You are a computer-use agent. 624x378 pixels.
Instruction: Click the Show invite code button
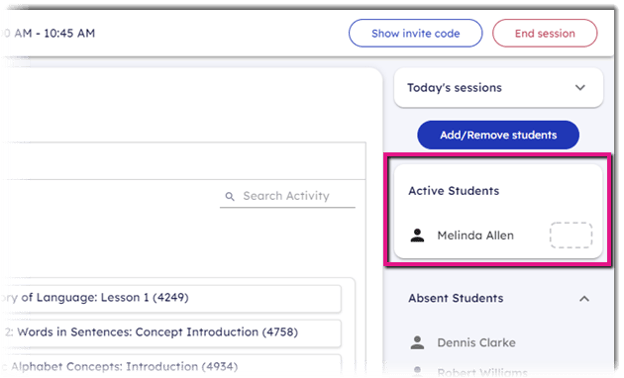click(x=415, y=33)
